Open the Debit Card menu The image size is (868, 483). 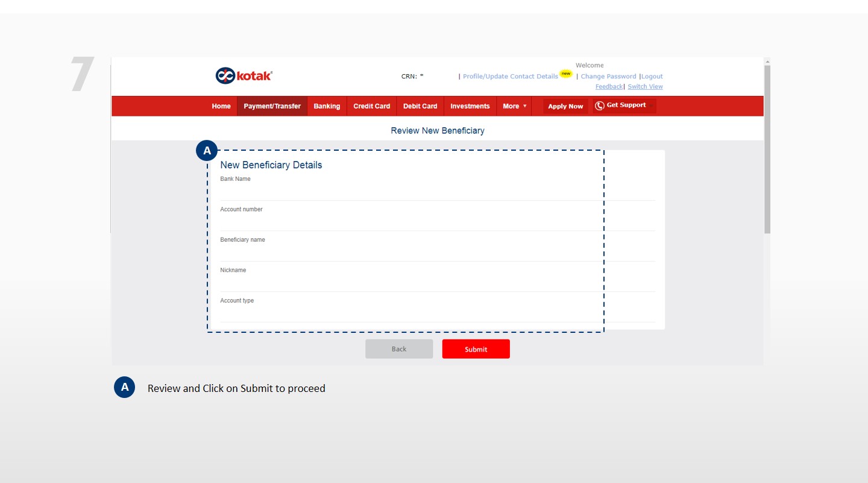pyautogui.click(x=420, y=106)
